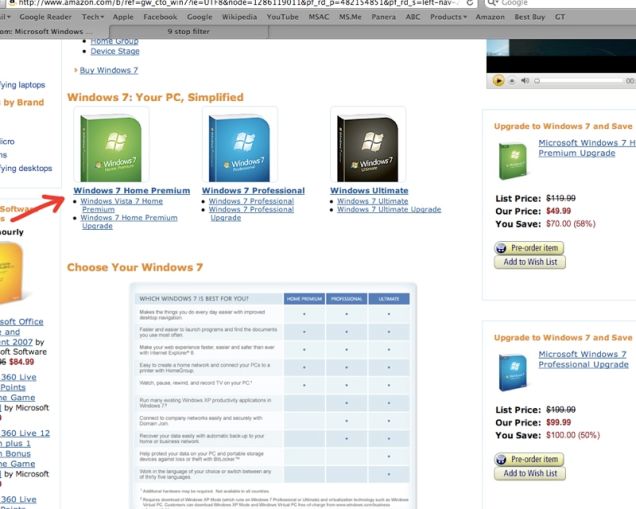Add Professional Upgrade to Wish List
The width and height of the screenshot is (636, 509).
(x=529, y=474)
